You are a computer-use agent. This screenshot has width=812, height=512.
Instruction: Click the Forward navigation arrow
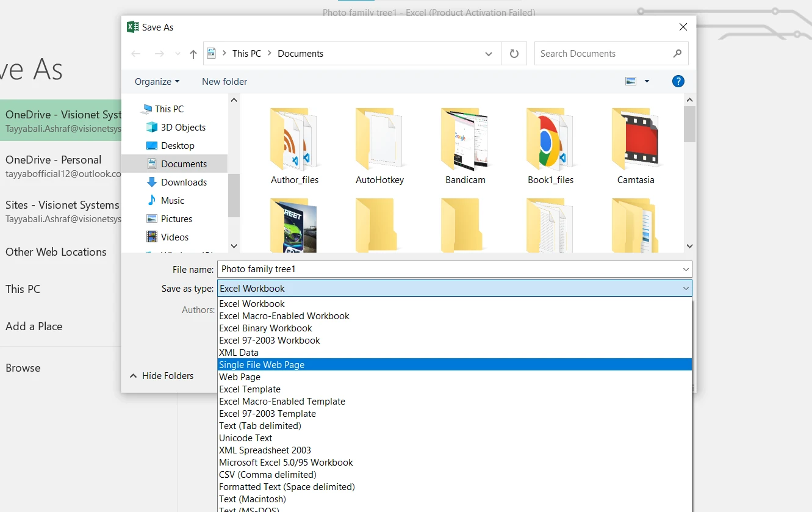coord(159,54)
